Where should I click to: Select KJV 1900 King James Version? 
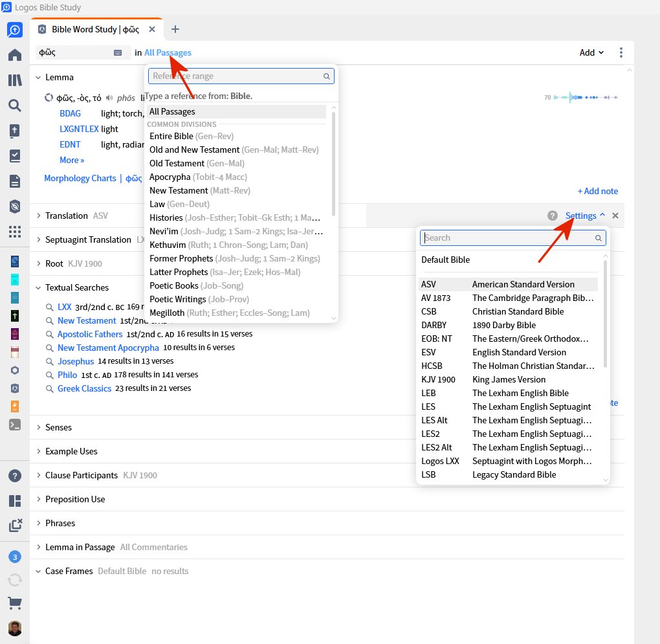[509, 380]
